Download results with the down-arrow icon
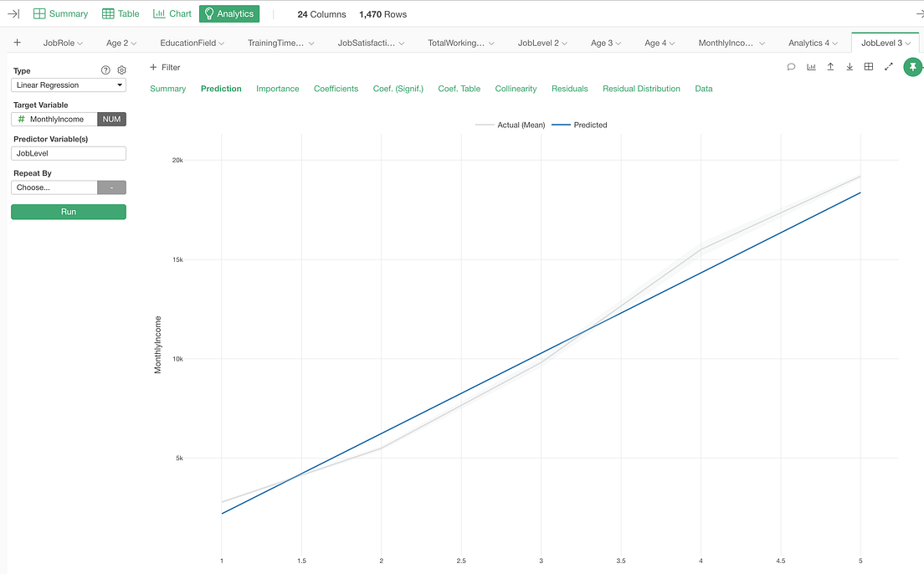The image size is (924, 574). point(849,66)
